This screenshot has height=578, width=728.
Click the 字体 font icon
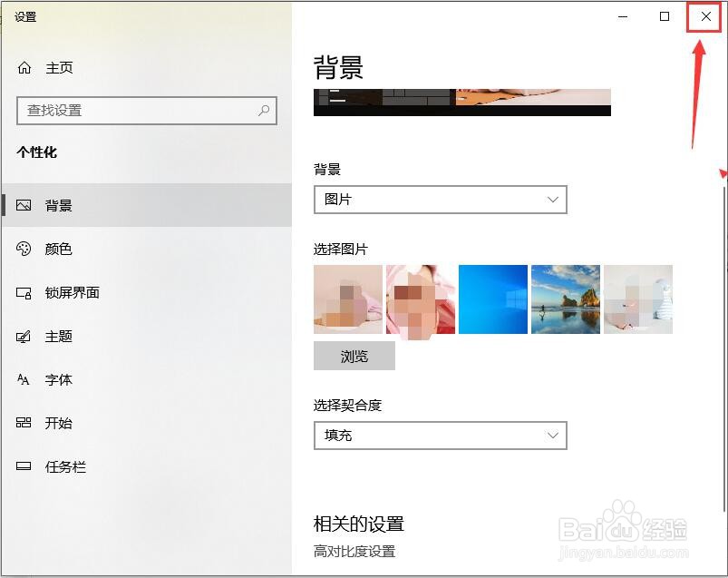[x=24, y=379]
